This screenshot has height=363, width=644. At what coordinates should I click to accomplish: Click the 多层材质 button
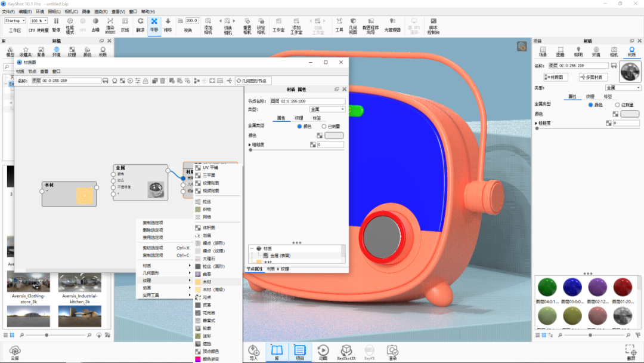click(x=592, y=77)
